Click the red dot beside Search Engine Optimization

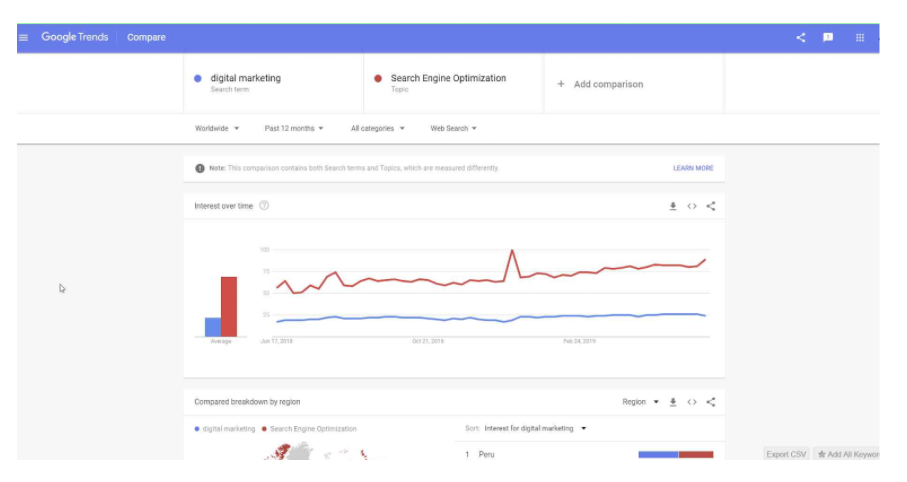(x=378, y=78)
